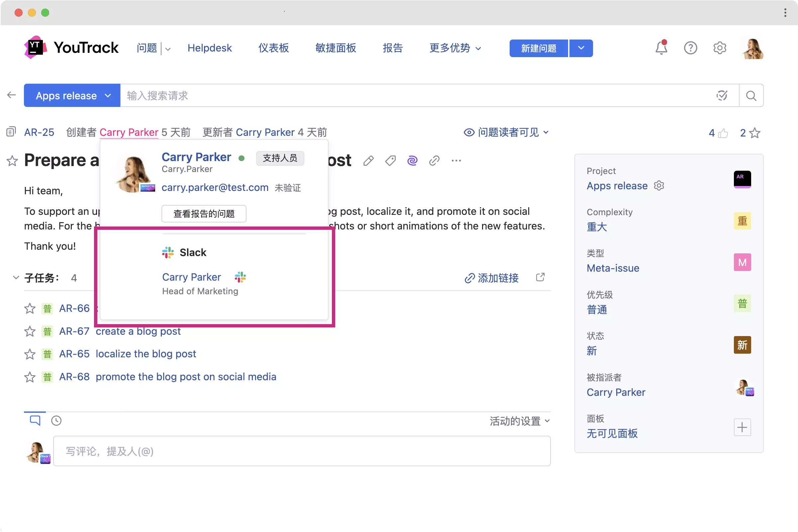The height and width of the screenshot is (532, 798).
Task: Open the three-dot more actions menu
Action: 456,160
